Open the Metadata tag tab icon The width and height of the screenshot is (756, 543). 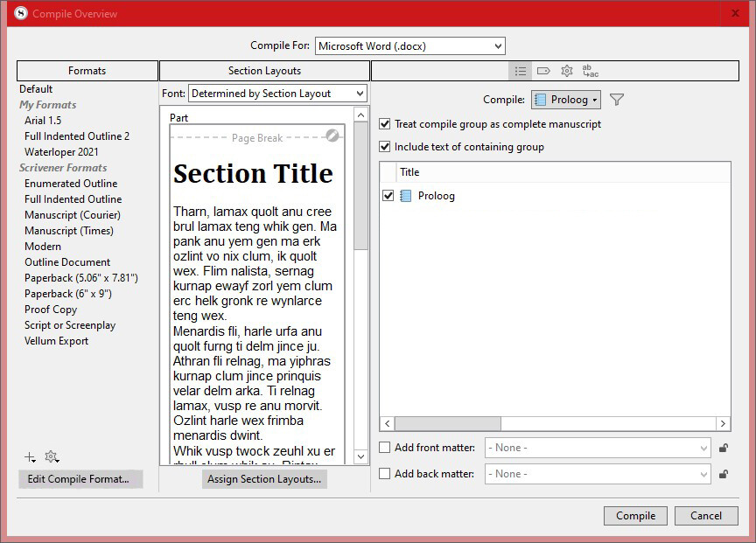[x=543, y=72]
